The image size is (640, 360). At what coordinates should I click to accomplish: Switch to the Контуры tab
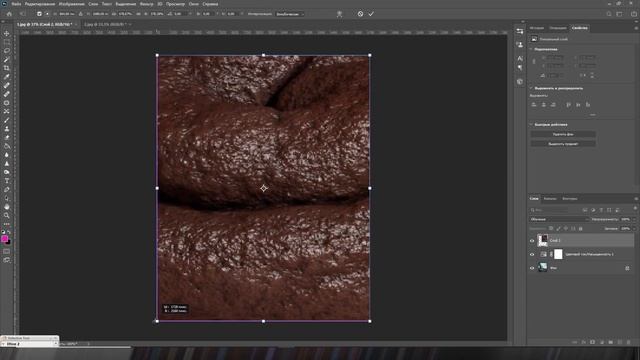coord(569,199)
